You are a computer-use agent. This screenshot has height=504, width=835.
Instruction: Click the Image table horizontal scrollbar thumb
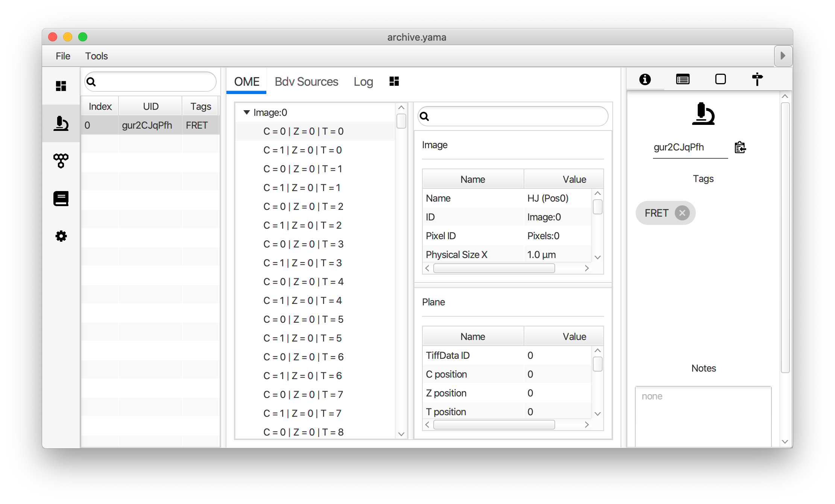click(494, 268)
